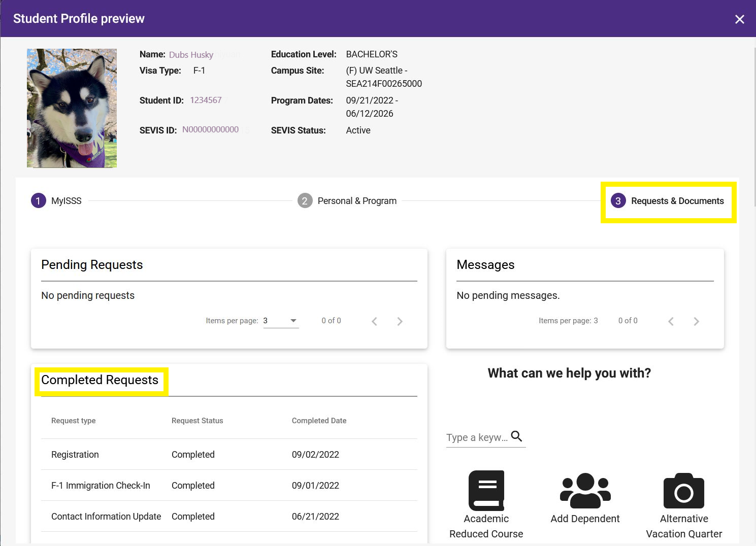
Task: Click the Completed Date column header
Action: (x=319, y=421)
